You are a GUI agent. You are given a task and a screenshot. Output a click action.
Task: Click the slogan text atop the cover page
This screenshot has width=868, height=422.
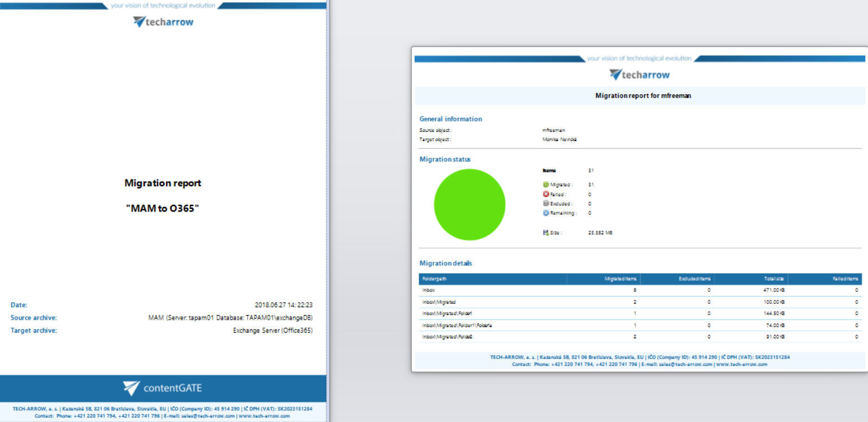click(163, 6)
